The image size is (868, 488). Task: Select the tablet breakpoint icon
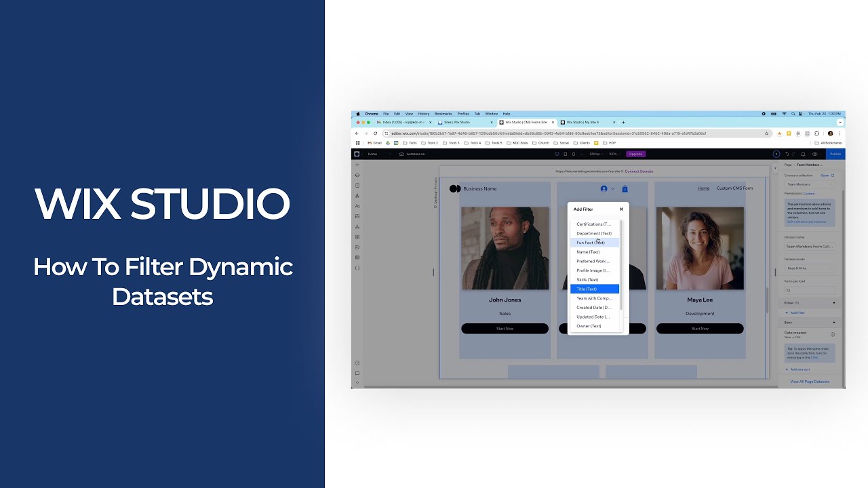pyautogui.click(x=565, y=154)
